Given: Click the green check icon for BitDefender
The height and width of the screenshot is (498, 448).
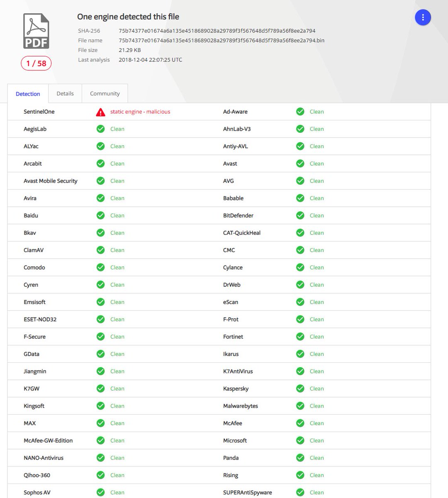Looking at the screenshot, I should tap(300, 215).
